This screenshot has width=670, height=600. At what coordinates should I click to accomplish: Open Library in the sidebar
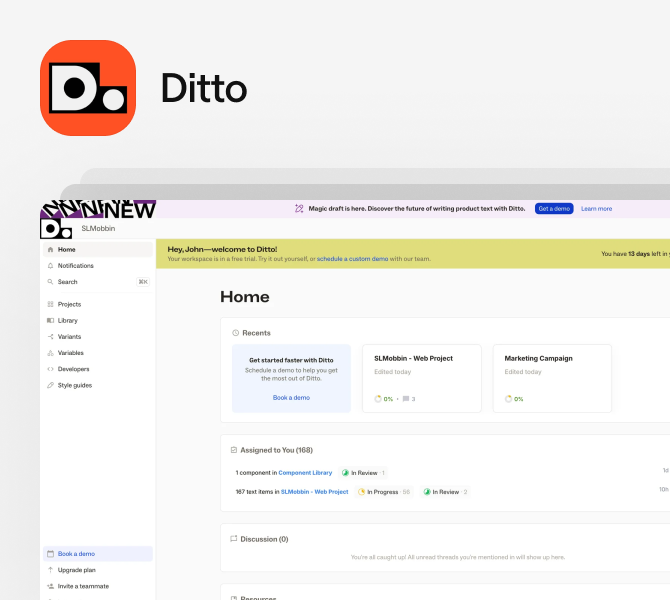(x=98, y=321)
